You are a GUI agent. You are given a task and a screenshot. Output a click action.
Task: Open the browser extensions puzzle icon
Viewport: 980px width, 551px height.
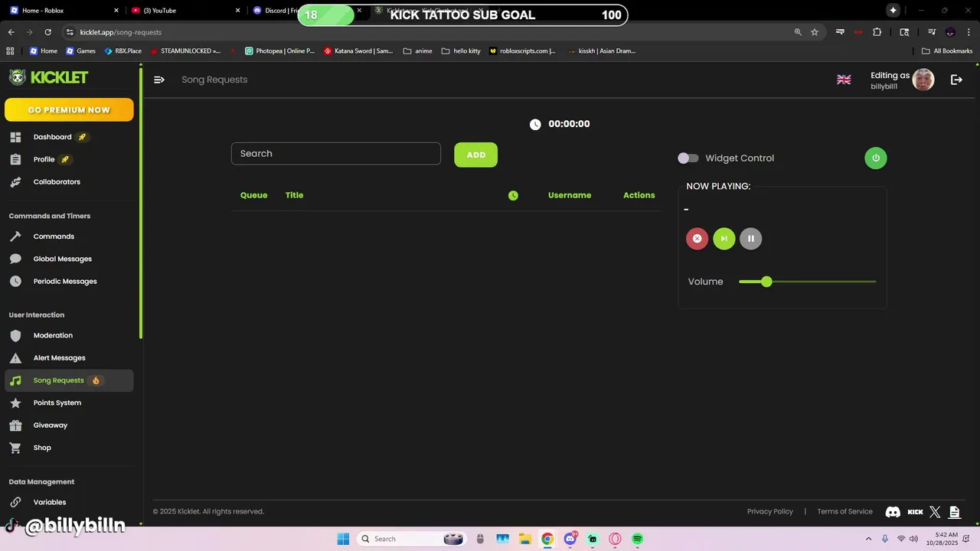click(x=877, y=32)
